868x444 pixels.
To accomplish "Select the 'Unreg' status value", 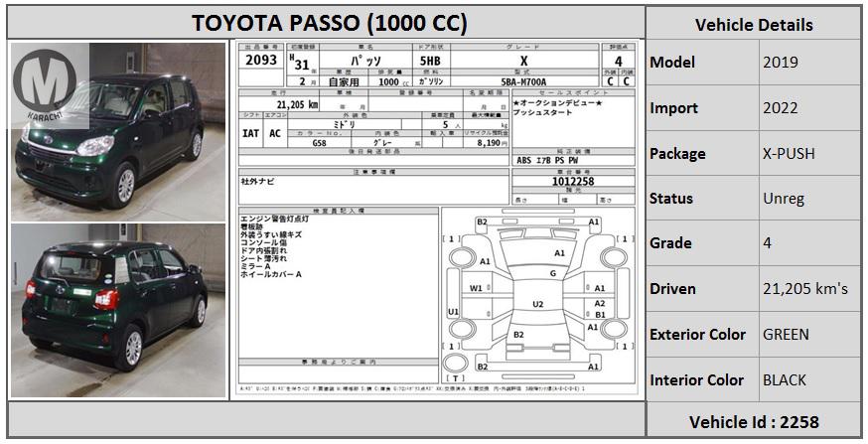I will [x=784, y=199].
